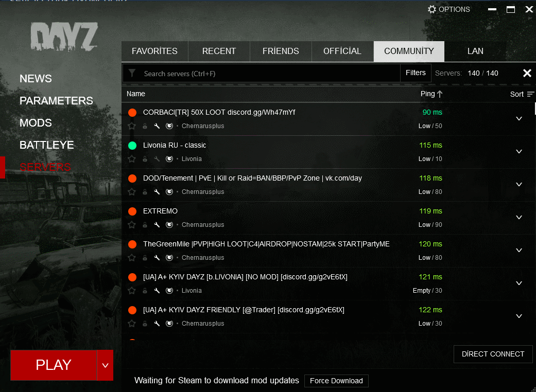Screen dimensions: 536x392
Task: Click the Filters button
Action: pos(416,73)
